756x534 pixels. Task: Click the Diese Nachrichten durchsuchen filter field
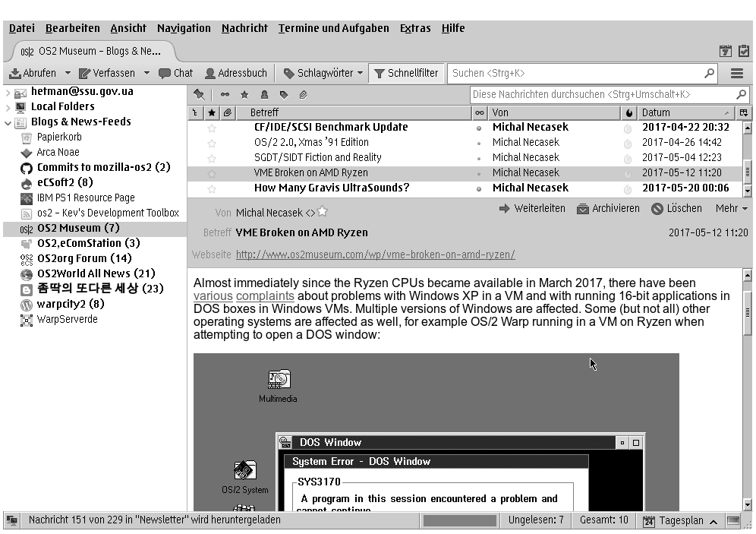pos(610,94)
